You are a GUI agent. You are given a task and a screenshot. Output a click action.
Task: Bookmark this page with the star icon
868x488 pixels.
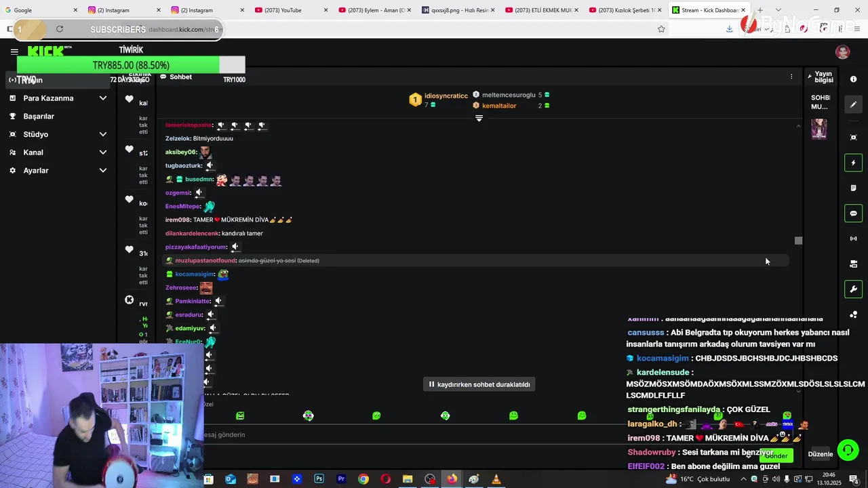click(661, 29)
